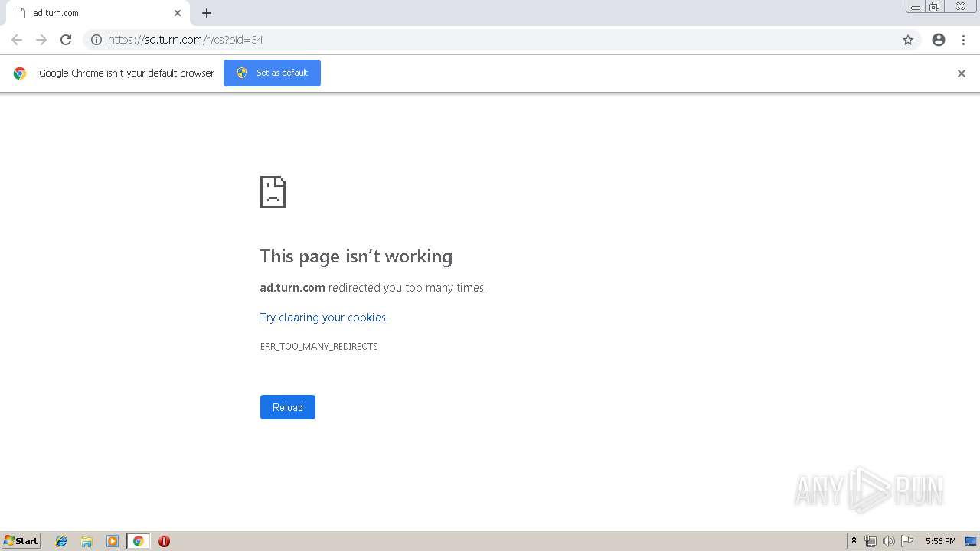Open a new tab with plus button
This screenshot has width=980, height=551.
[207, 13]
